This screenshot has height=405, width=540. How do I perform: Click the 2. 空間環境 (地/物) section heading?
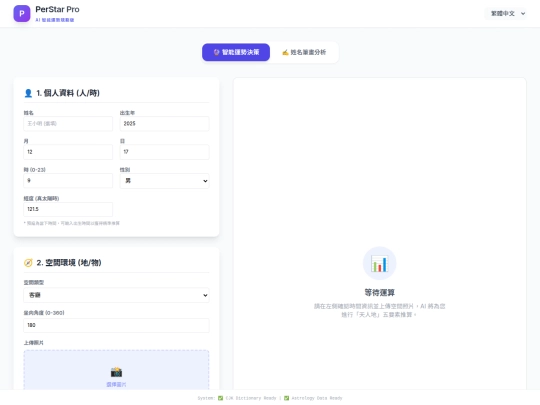coord(69,263)
